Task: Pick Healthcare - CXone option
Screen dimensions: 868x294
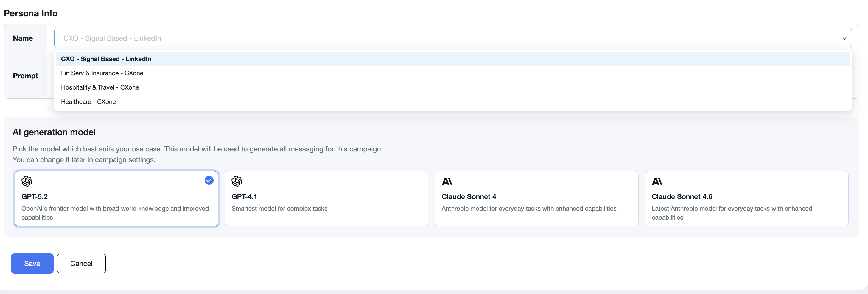Action: (x=453, y=102)
